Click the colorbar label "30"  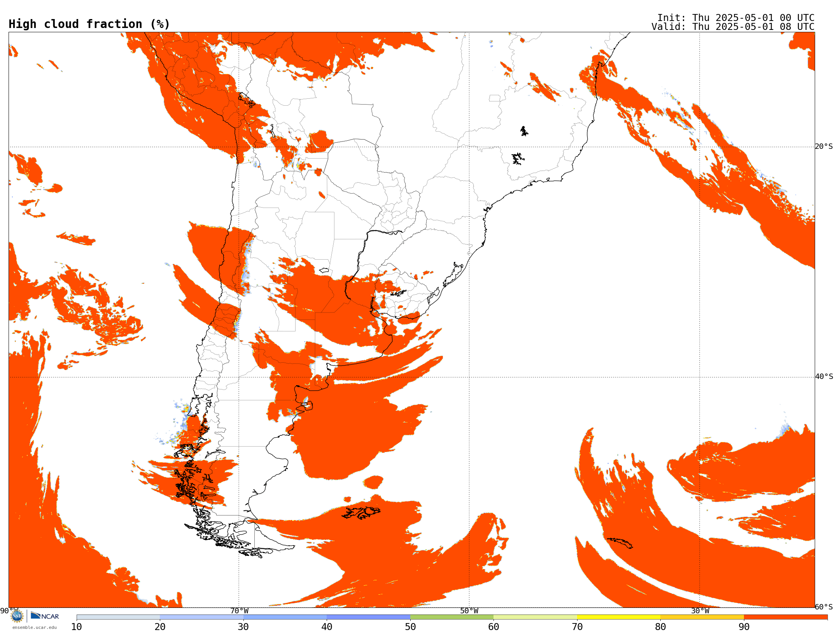243,627
